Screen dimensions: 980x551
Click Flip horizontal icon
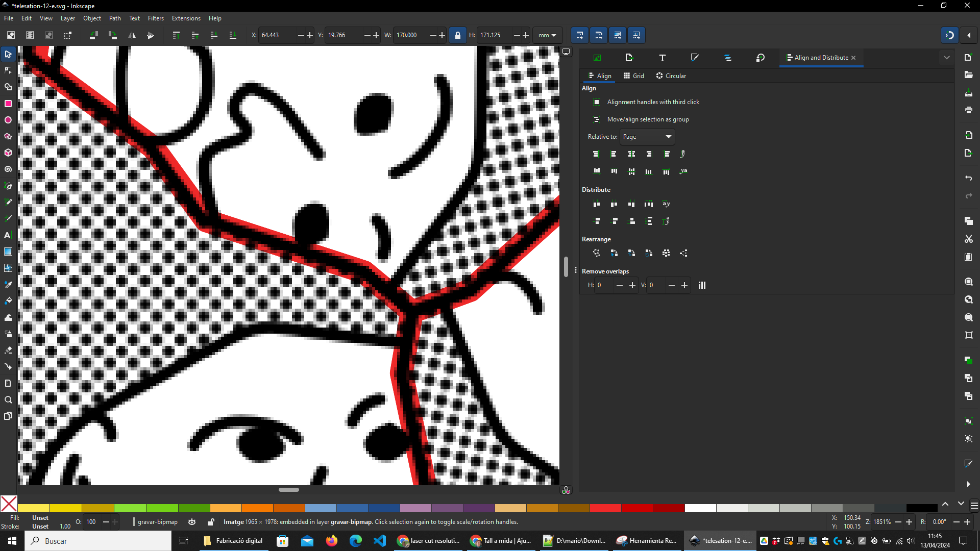click(132, 35)
